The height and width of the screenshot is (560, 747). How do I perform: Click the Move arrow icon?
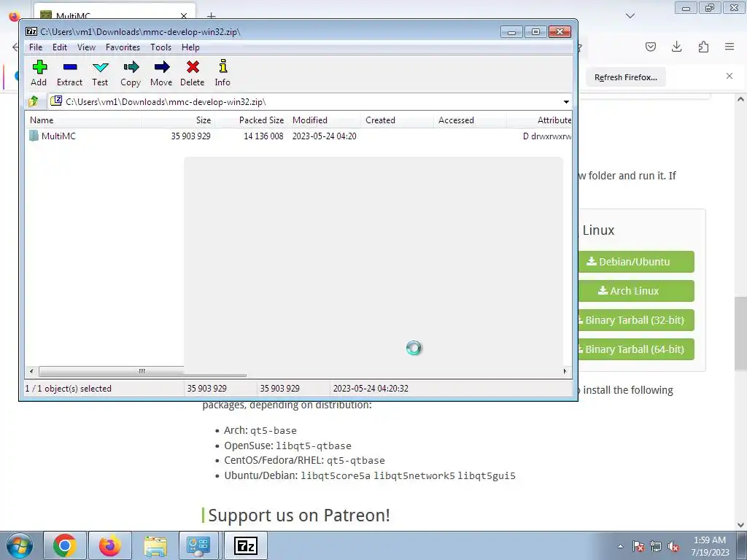point(161,73)
